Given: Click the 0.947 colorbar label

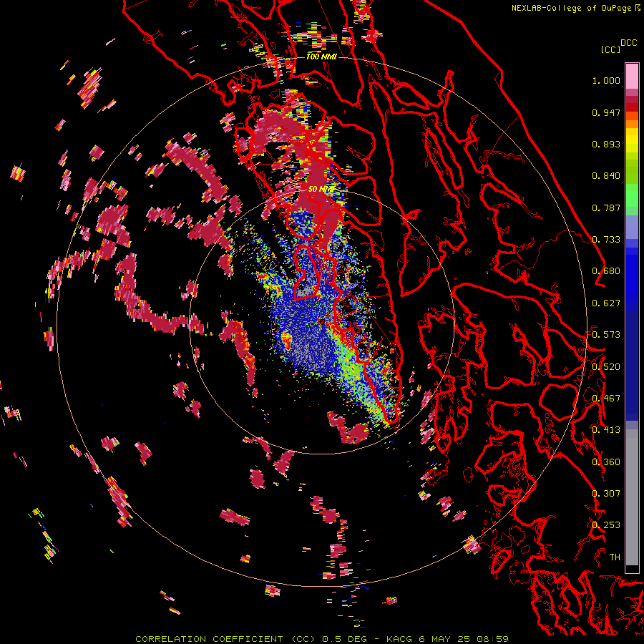Looking at the screenshot, I should [x=606, y=112].
